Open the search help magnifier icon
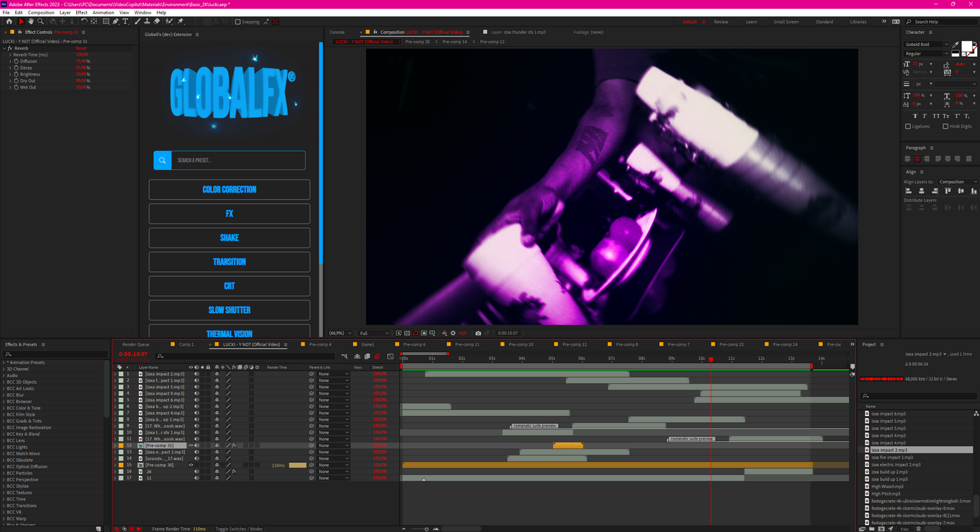This screenshot has width=980, height=532. [910, 22]
